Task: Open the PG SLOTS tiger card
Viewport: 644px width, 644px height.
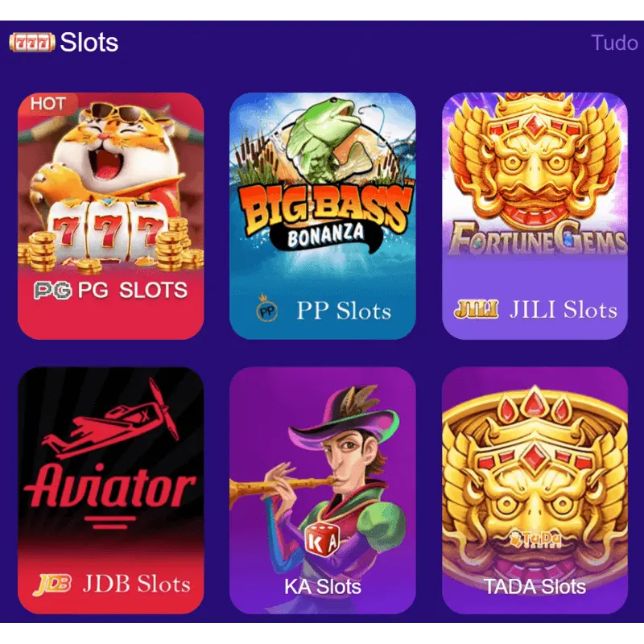Action: [x=111, y=216]
